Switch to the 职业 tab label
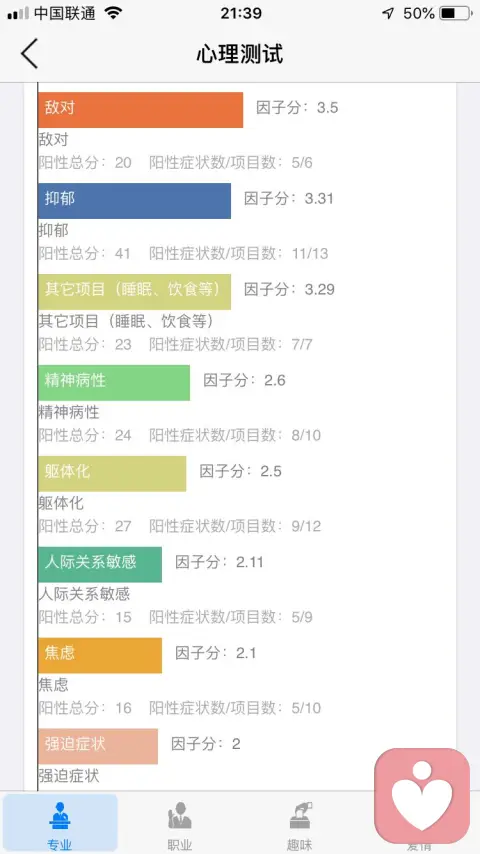This screenshot has height=854, width=480. pyautogui.click(x=180, y=845)
